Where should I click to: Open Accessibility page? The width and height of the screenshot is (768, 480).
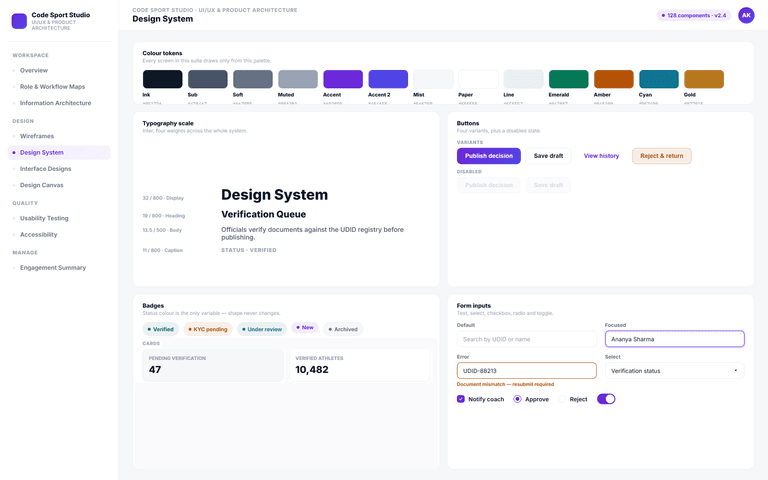38,235
